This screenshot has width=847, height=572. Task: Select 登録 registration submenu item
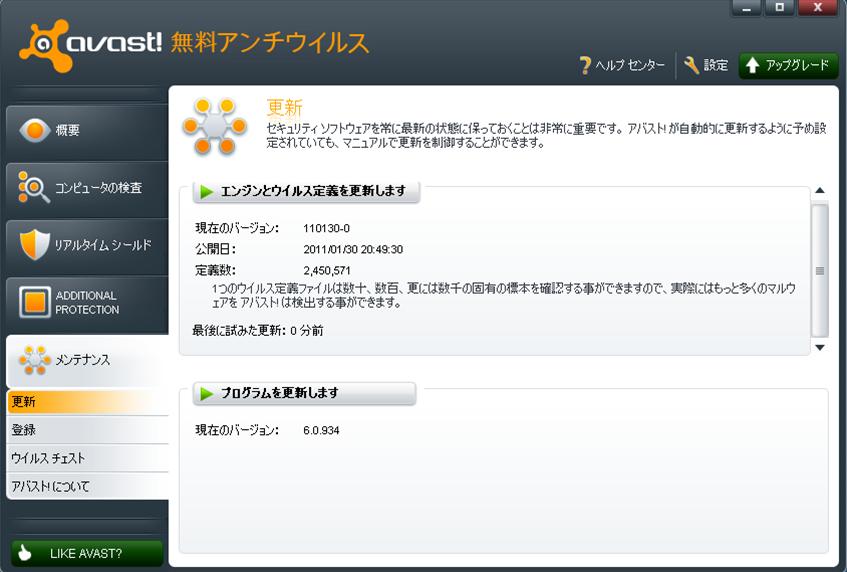(88, 430)
